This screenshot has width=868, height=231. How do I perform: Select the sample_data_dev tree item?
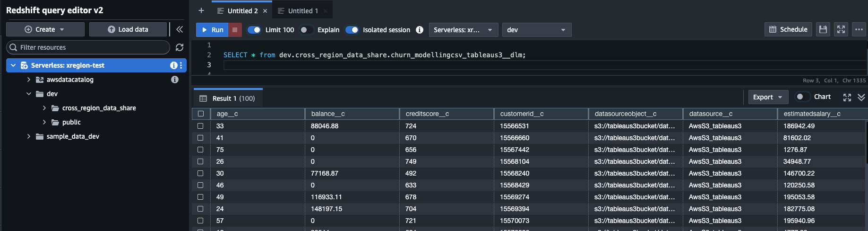73,136
